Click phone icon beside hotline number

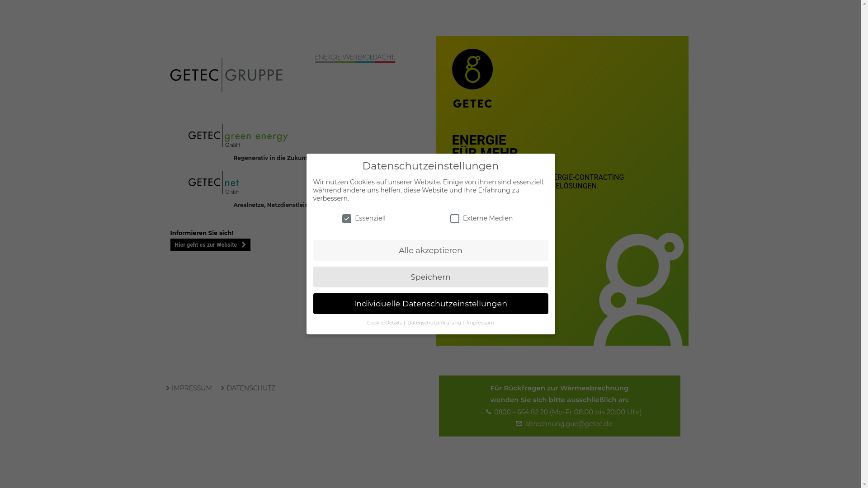point(488,412)
